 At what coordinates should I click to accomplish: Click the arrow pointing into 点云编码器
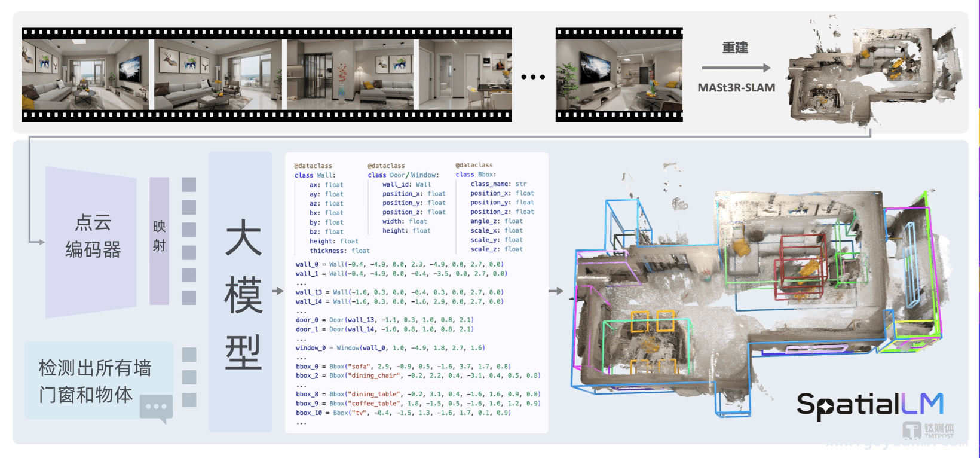pos(37,242)
